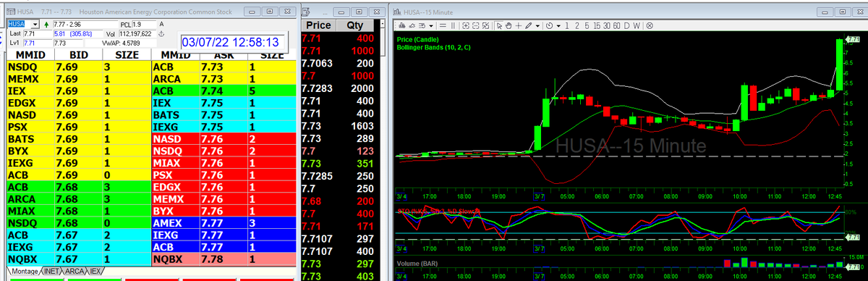Screen dimensions: 868x281
Task: Click the chart settings list icon
Action: (422, 25)
